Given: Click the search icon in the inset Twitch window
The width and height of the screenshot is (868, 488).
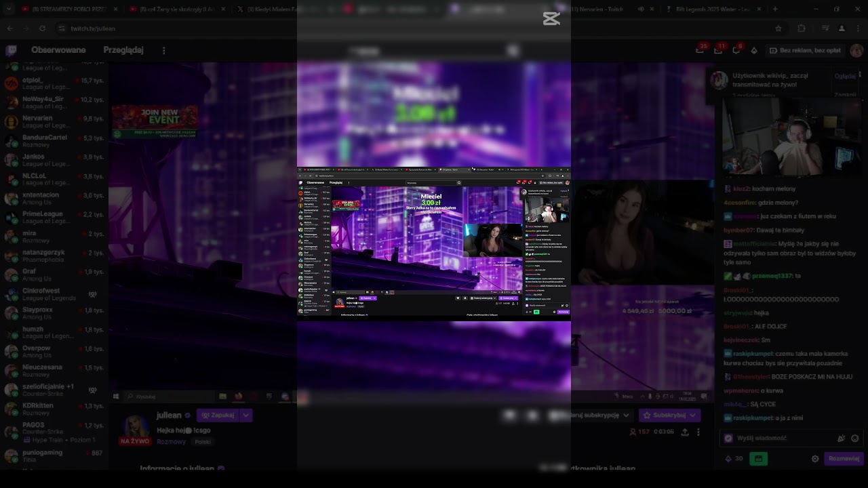Looking at the screenshot, I should pos(459,182).
